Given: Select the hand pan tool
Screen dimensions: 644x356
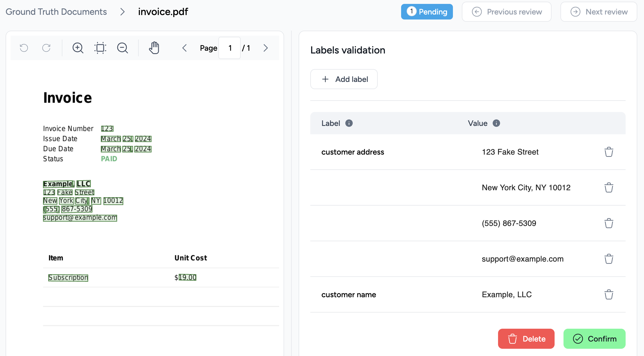Looking at the screenshot, I should [154, 48].
